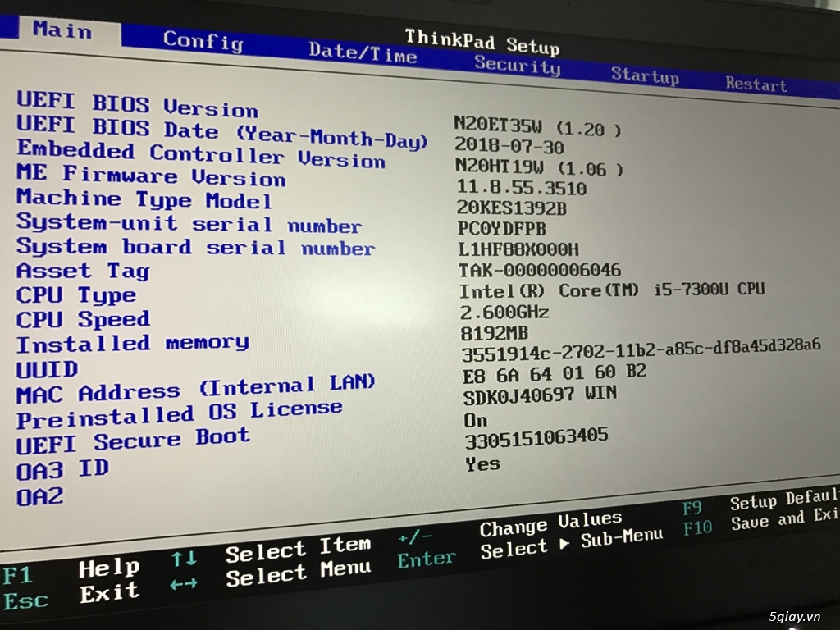The width and height of the screenshot is (840, 630).
Task: Click the Select Item hint
Action: (x=298, y=550)
